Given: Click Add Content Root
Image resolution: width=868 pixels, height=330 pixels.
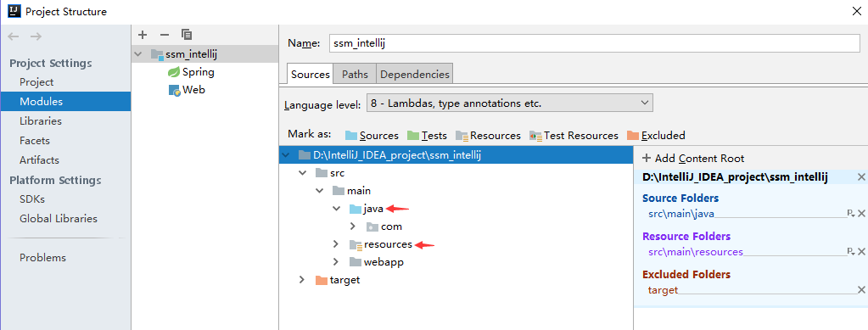Looking at the screenshot, I should click(693, 159).
